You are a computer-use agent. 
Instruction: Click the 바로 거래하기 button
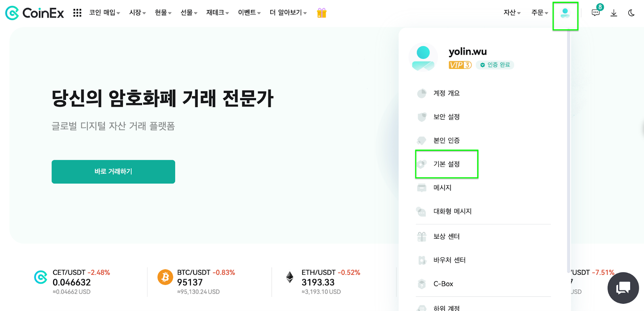pyautogui.click(x=113, y=172)
